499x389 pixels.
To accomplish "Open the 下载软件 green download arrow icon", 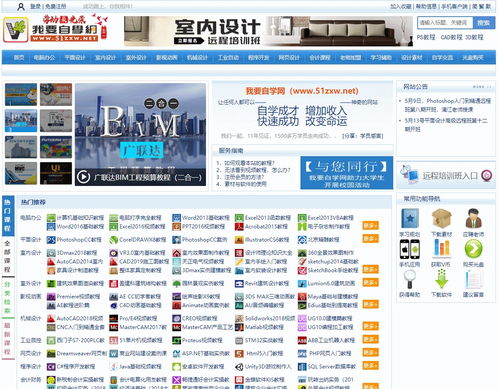I will pos(441,279).
